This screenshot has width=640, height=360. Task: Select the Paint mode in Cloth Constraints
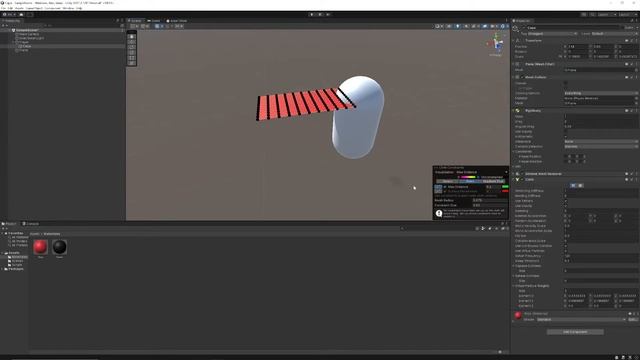[470, 181]
